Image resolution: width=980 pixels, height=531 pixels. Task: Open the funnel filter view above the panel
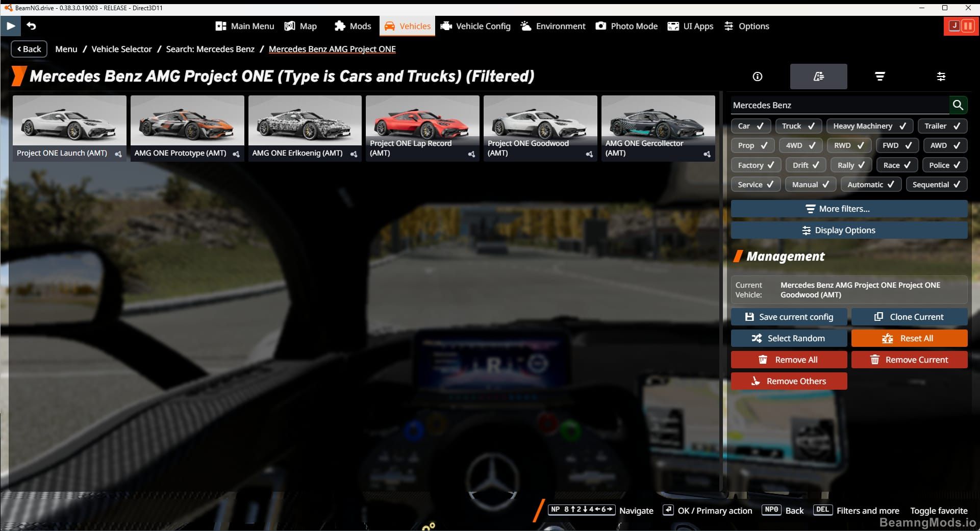coord(880,77)
